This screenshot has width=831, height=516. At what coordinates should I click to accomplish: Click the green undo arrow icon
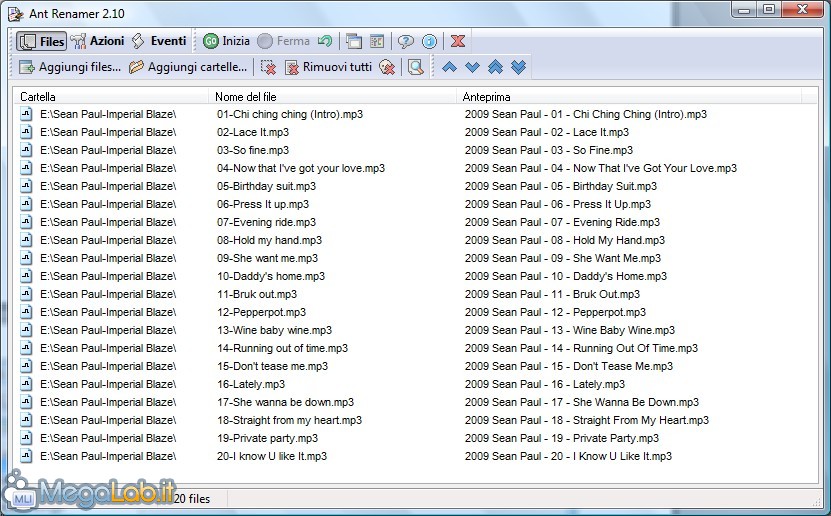click(x=325, y=41)
